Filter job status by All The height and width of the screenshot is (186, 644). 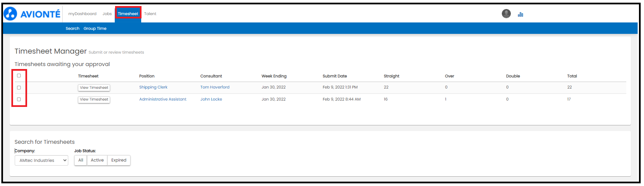(x=81, y=160)
